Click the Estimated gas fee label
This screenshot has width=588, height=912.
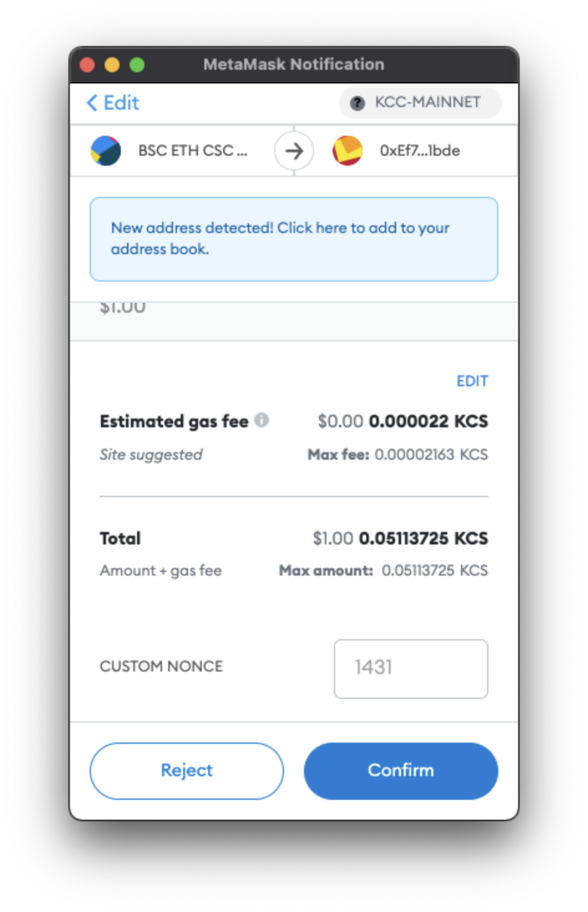(174, 422)
